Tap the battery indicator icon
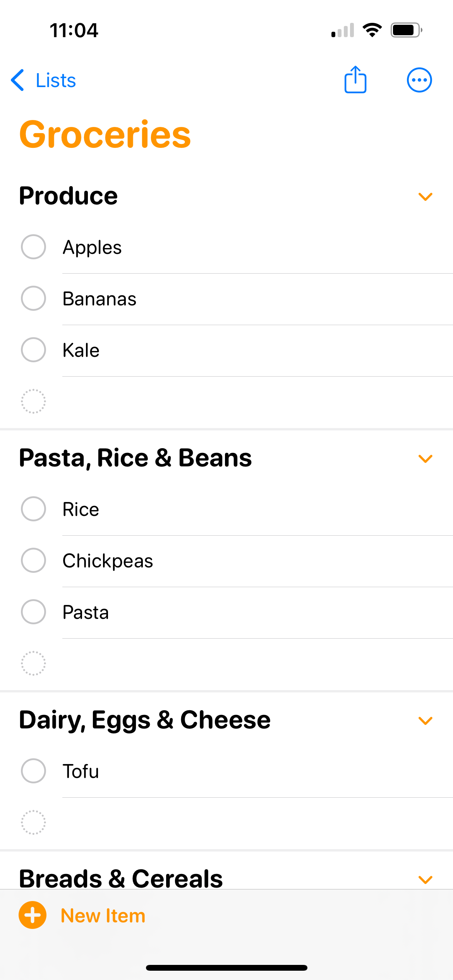Viewport: 453px width, 980px height. pyautogui.click(x=406, y=30)
